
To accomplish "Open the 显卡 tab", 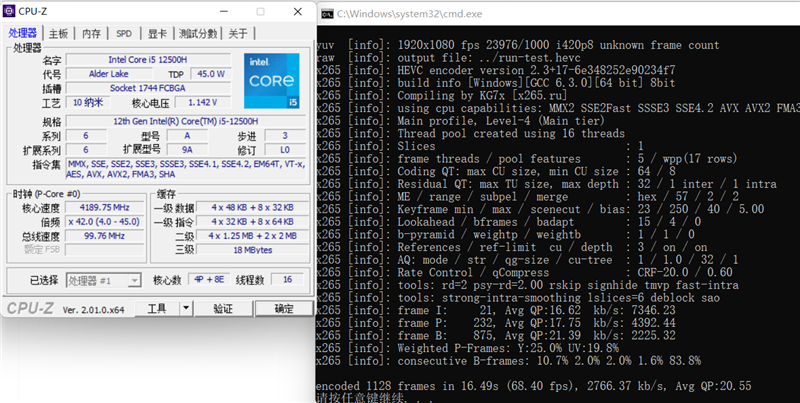I will [157, 34].
